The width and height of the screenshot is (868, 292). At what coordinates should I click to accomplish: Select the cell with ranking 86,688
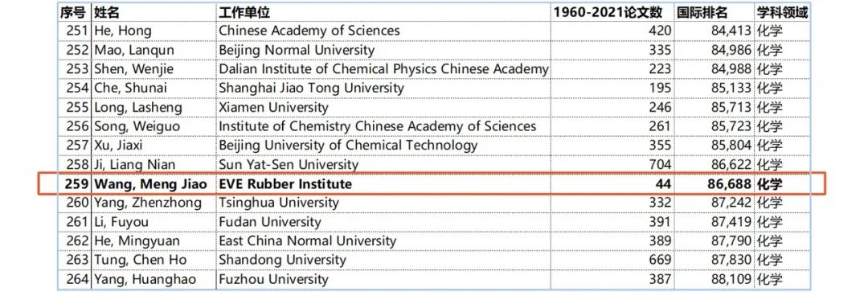coord(714,184)
